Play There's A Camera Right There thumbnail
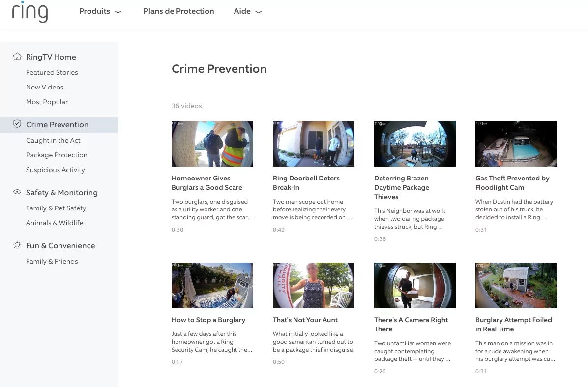The height and width of the screenshot is (387, 588). tap(415, 285)
